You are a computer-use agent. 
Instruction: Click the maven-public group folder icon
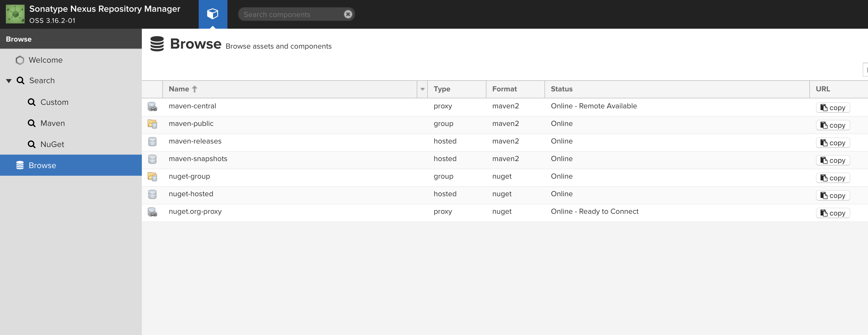pos(152,124)
